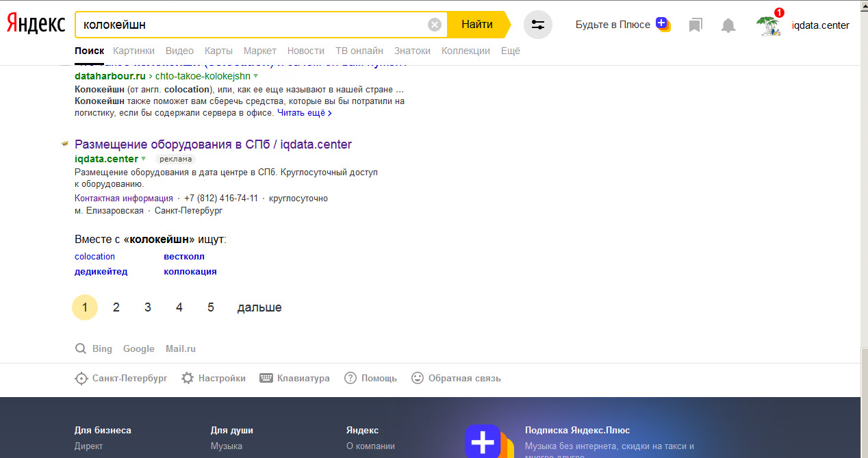
Task: Click the gear icon for Настройки
Action: click(x=188, y=378)
